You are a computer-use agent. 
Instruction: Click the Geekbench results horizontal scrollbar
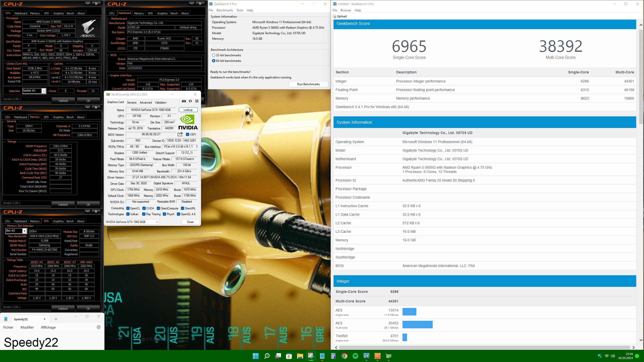pyautogui.click(x=484, y=347)
